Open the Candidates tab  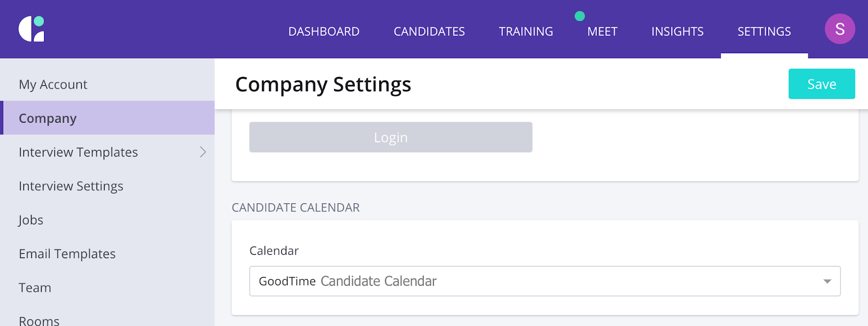[429, 32]
